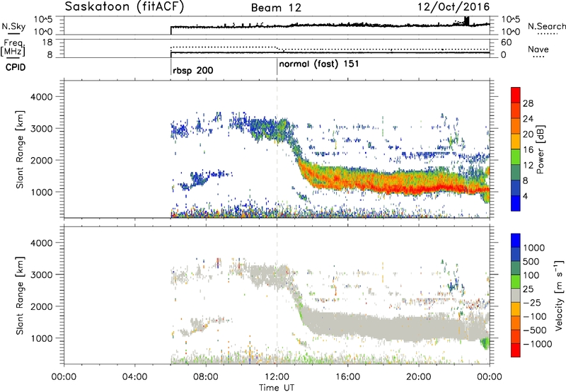Image resolution: width=566 pixels, height=392 pixels.
Task: Click the power panel 'Slant Range [km]' label
Action: (20, 149)
